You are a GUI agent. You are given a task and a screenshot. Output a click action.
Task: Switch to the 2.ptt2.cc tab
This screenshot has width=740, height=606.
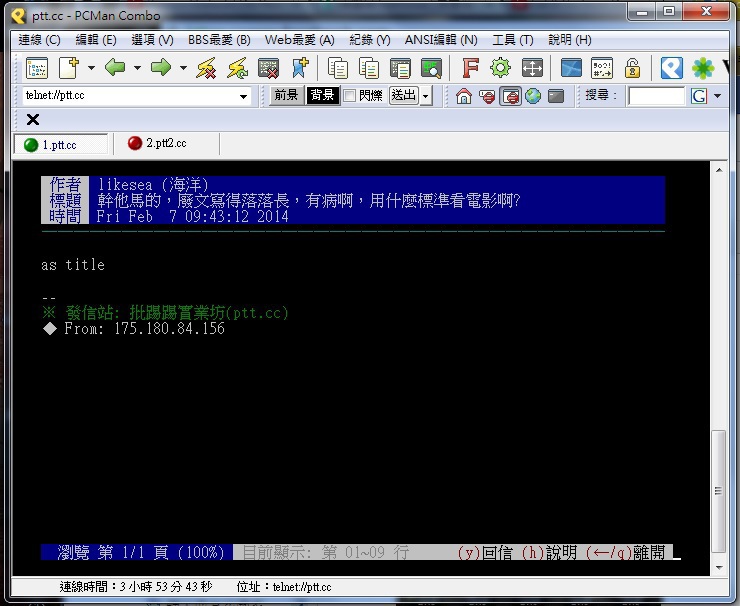coord(166,143)
